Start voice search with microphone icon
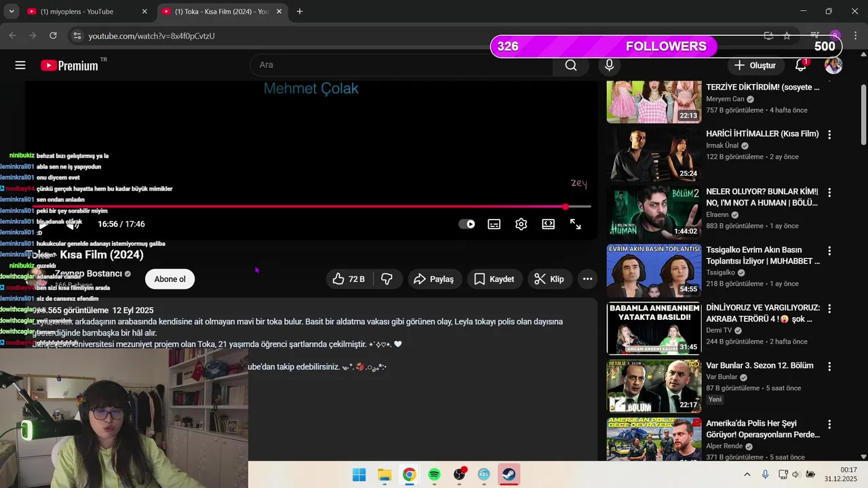Screen dimensions: 868x488 point(609,65)
